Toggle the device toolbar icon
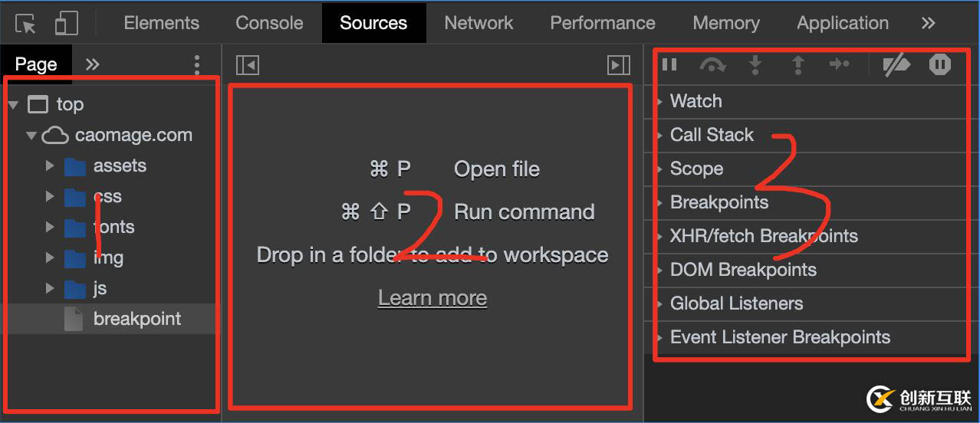Image resolution: width=980 pixels, height=423 pixels. click(x=67, y=24)
